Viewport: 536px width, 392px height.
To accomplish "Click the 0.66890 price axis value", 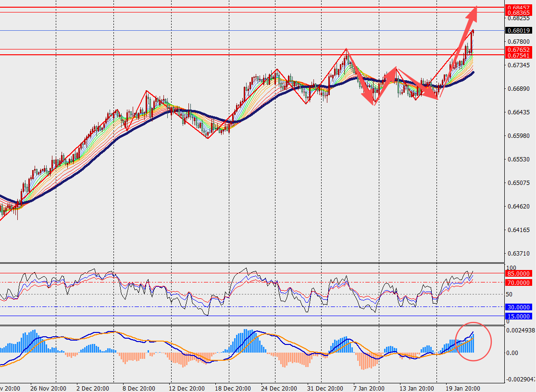I will click(x=518, y=89).
